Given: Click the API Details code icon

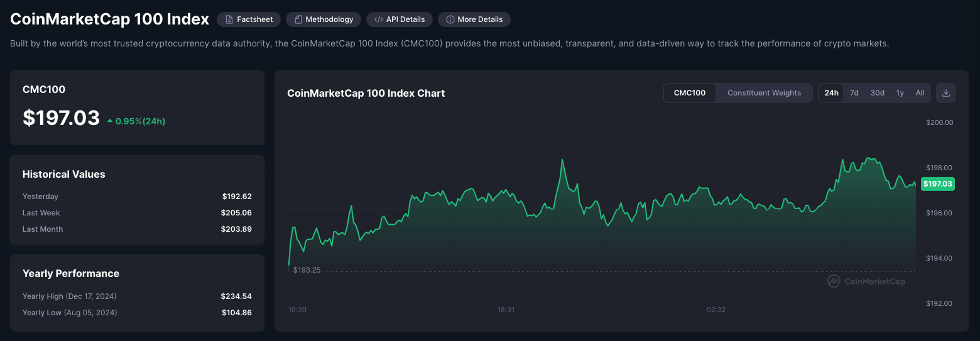Looking at the screenshot, I should (379, 19).
